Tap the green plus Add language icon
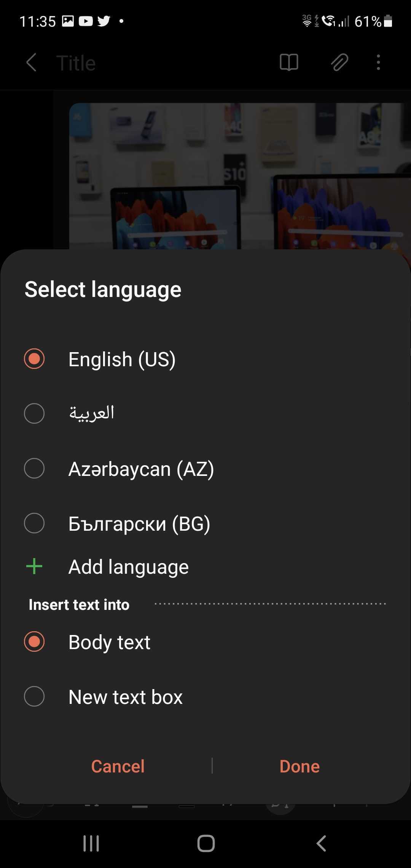The image size is (411, 868). tap(34, 566)
